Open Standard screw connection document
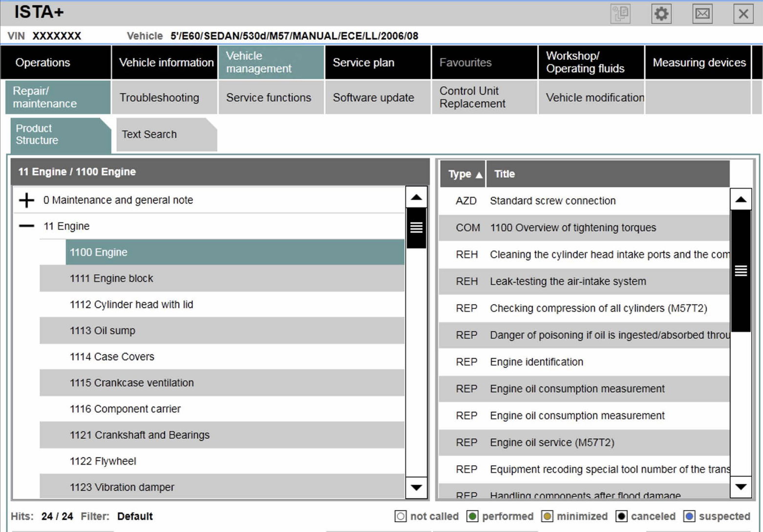 click(x=584, y=201)
